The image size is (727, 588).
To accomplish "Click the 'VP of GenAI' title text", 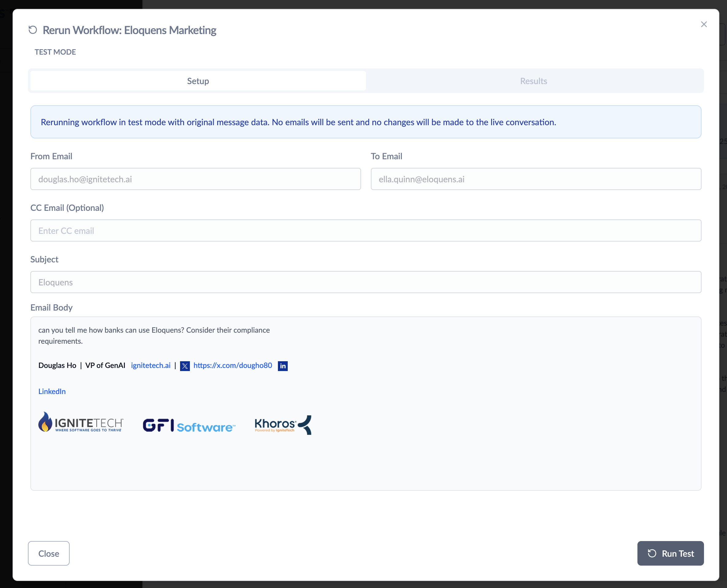I will [x=105, y=366].
